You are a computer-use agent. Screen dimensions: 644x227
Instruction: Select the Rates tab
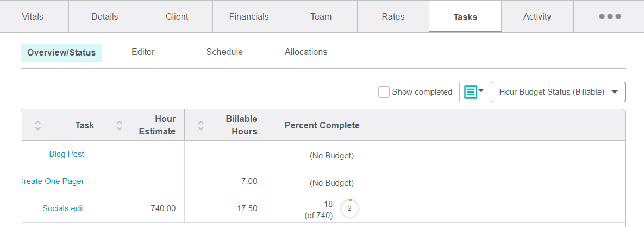point(393,16)
